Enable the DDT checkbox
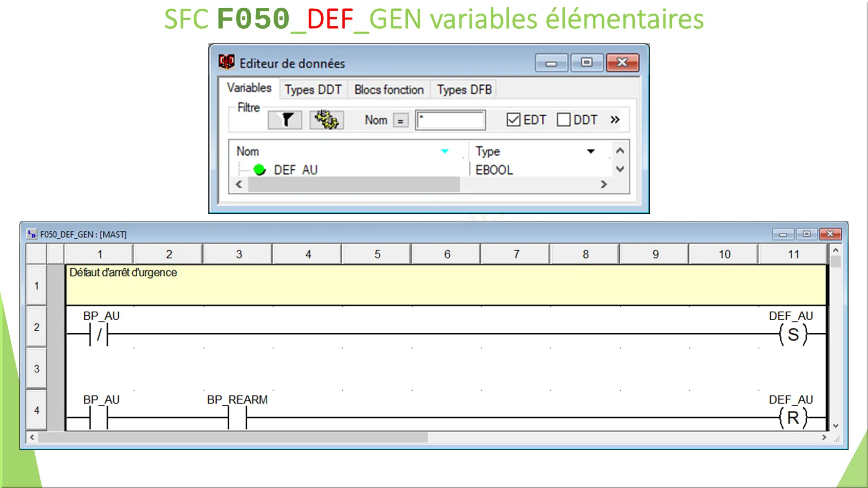The image size is (868, 488). (564, 119)
